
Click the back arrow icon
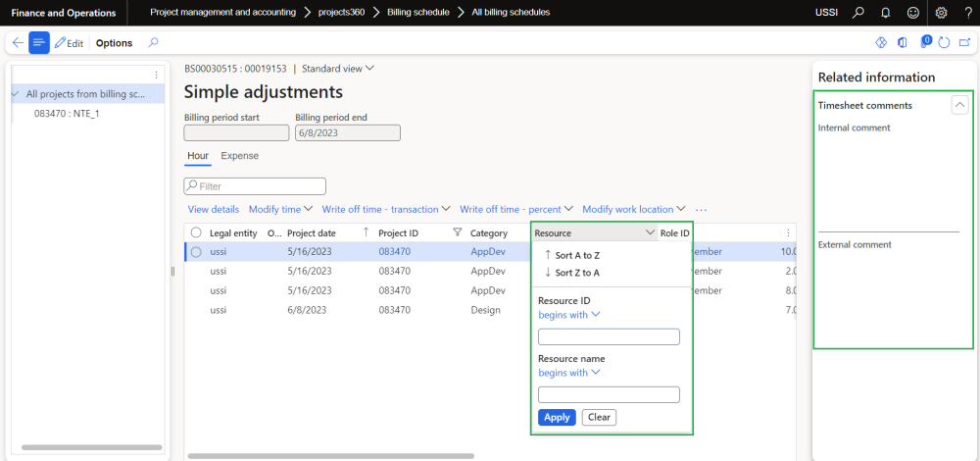pos(18,43)
